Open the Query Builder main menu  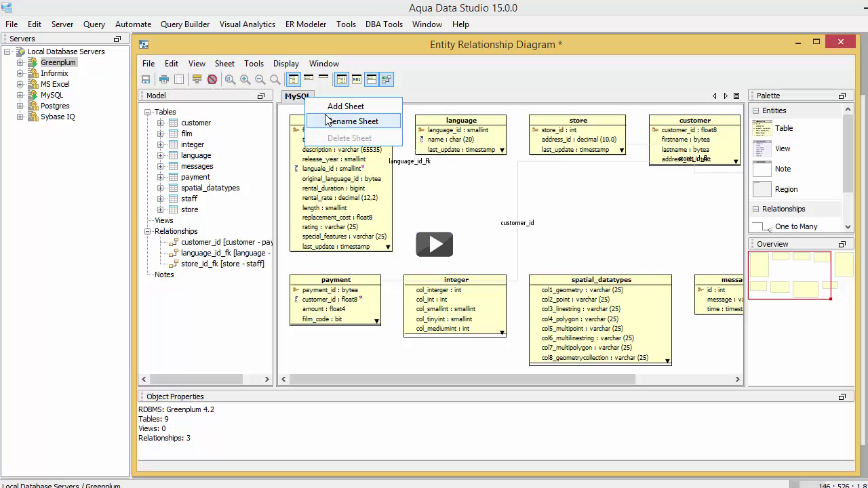pyautogui.click(x=185, y=24)
